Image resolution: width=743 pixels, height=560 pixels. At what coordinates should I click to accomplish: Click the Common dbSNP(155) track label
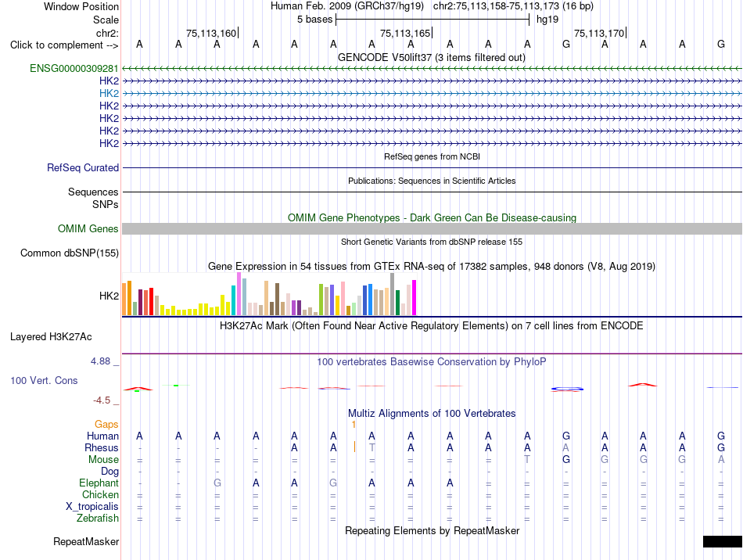[70, 253]
